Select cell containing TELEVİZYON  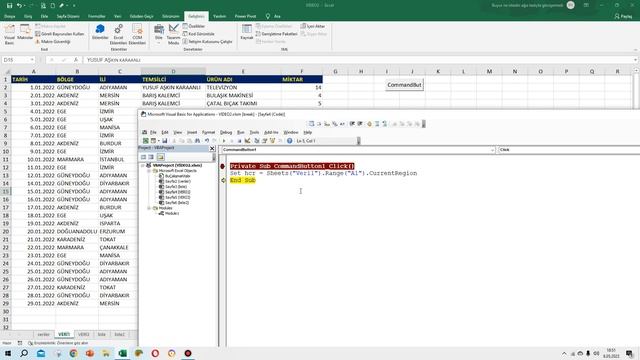(x=243, y=87)
